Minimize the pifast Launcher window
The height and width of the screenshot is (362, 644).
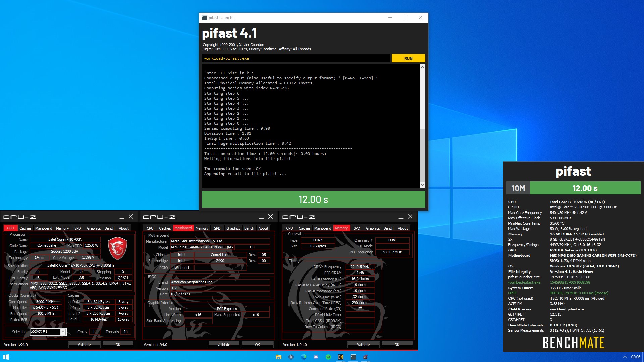point(390,18)
